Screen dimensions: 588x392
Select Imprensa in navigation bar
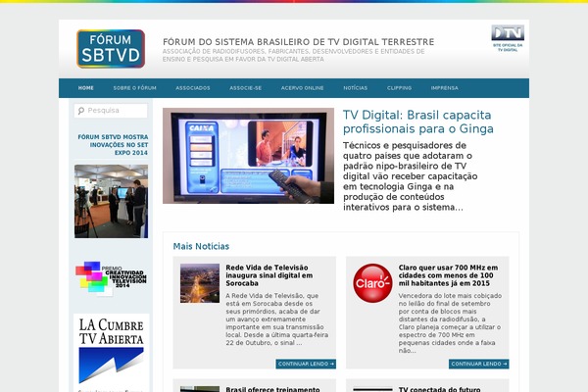pos(444,88)
